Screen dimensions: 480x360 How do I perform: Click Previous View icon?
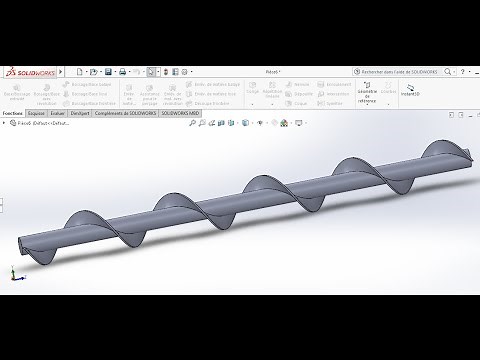click(212, 123)
